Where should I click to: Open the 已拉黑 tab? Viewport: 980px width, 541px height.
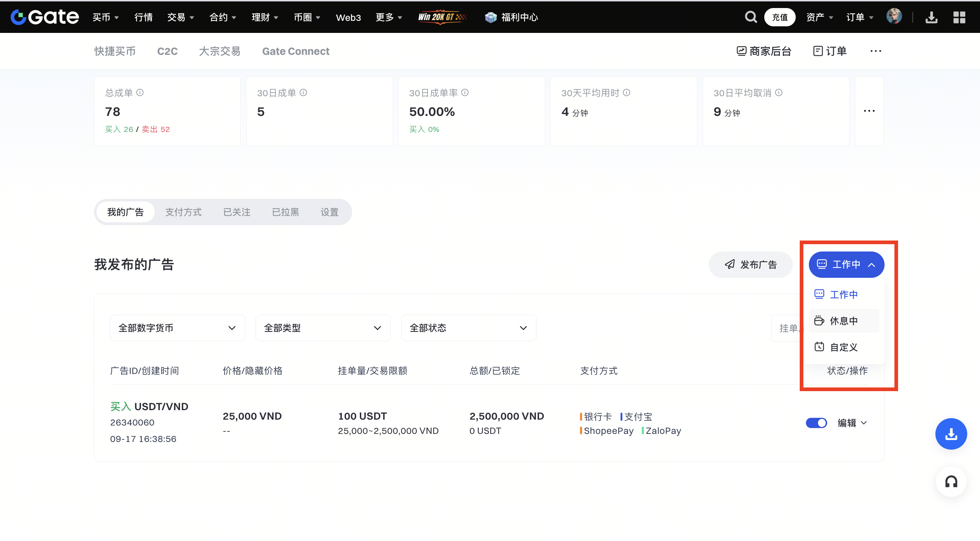[x=285, y=212]
